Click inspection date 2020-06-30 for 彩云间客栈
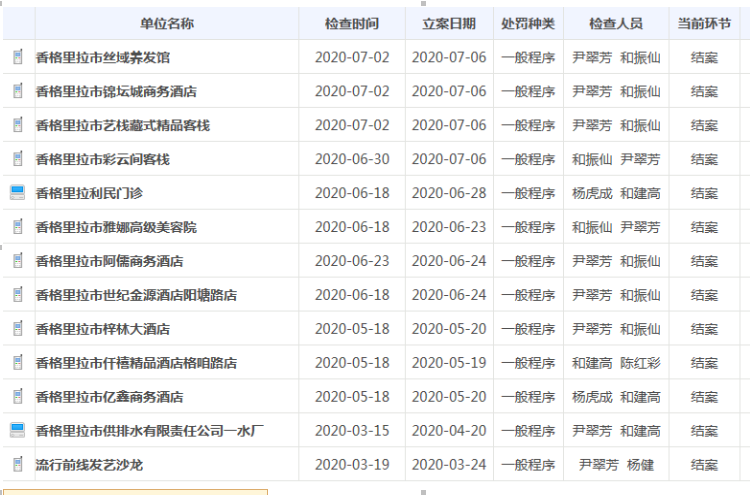750x495 pixels. tap(352, 159)
